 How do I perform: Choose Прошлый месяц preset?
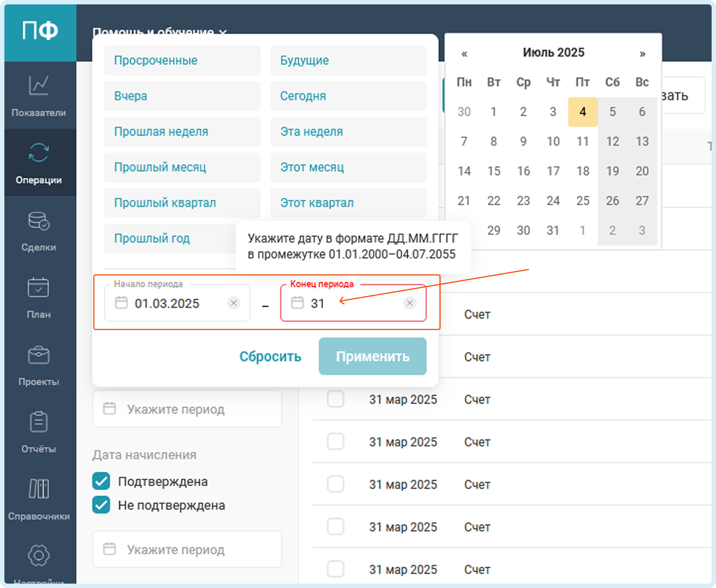pyautogui.click(x=182, y=167)
